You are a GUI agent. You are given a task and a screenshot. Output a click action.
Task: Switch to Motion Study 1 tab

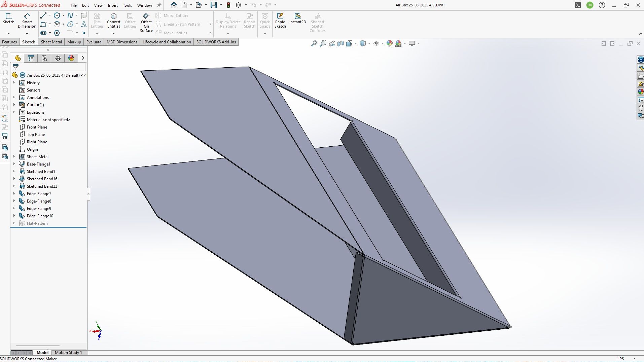pyautogui.click(x=68, y=353)
